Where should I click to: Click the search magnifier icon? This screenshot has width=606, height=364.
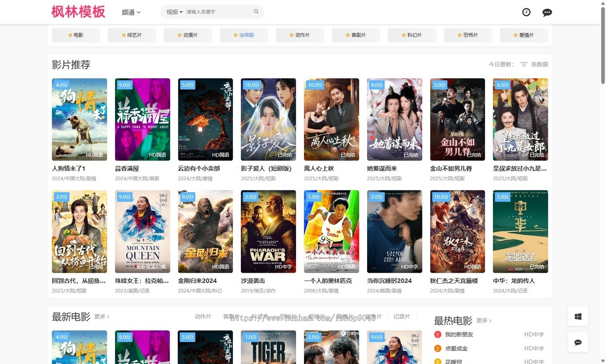pos(256,12)
